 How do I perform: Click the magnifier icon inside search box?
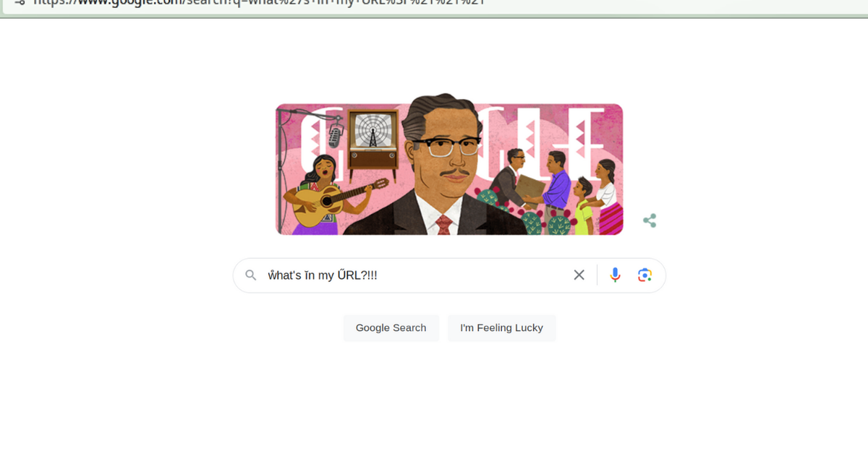pyautogui.click(x=251, y=275)
